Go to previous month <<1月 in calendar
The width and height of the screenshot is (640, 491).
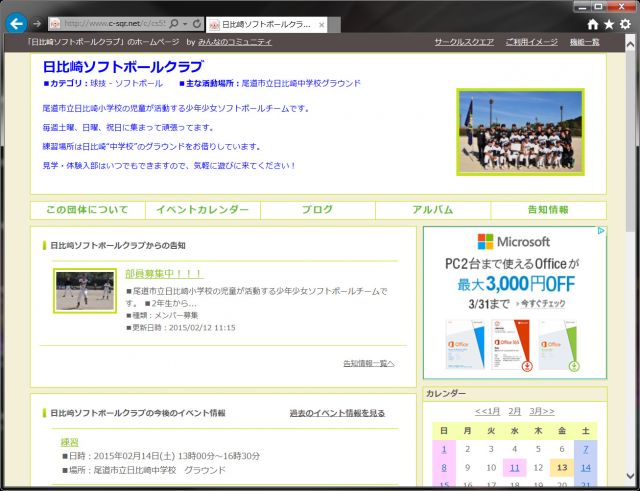(x=488, y=411)
